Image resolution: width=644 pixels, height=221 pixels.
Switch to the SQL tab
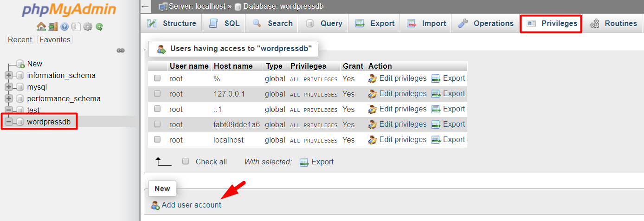[x=225, y=23]
